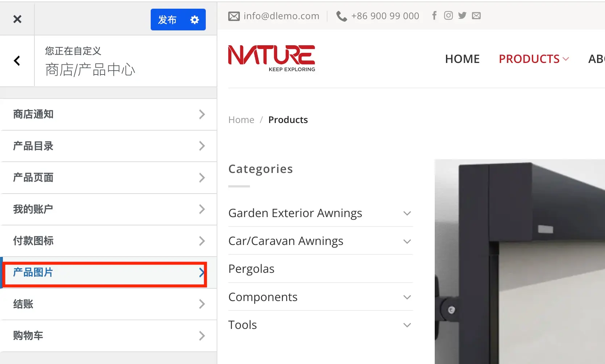The image size is (605, 364).
Task: Click the Home breadcrumb link
Action: [x=241, y=120]
